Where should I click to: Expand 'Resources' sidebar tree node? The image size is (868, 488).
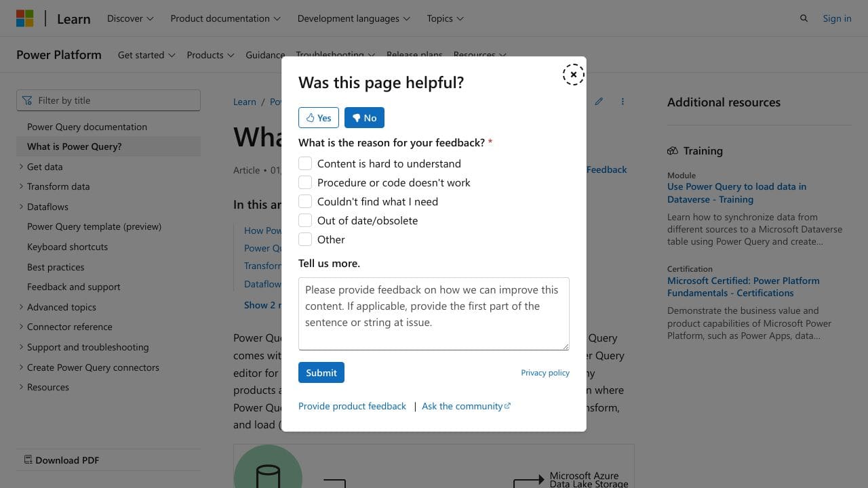pos(48,387)
